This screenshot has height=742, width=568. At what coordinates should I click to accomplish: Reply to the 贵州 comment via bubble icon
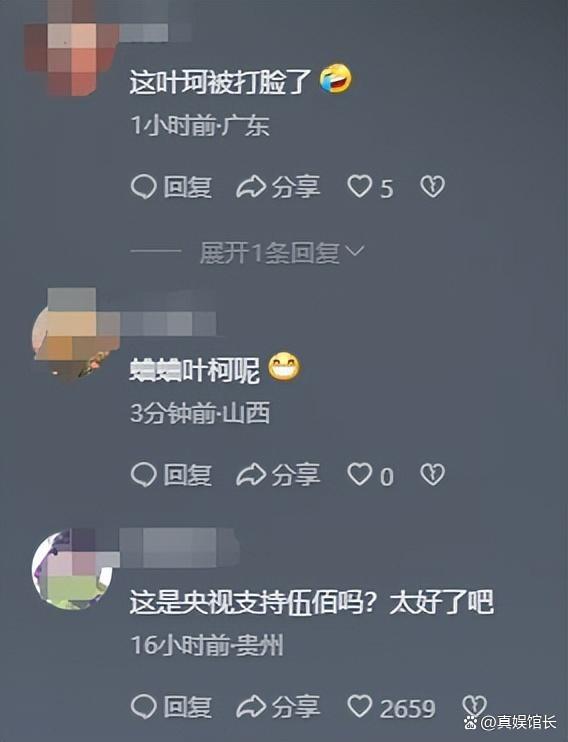pos(143,707)
